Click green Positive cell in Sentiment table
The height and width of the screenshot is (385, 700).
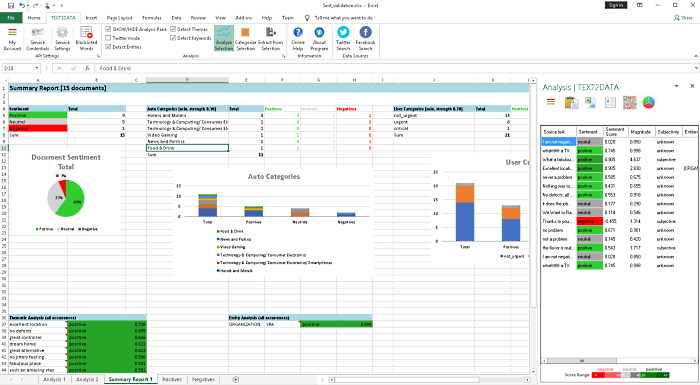[x=38, y=115]
